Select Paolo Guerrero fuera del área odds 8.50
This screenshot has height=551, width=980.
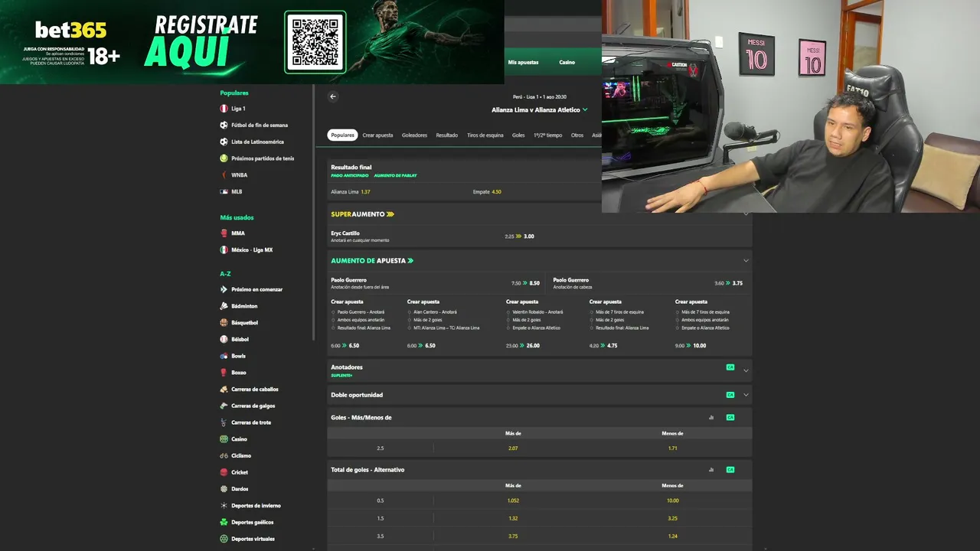click(534, 283)
